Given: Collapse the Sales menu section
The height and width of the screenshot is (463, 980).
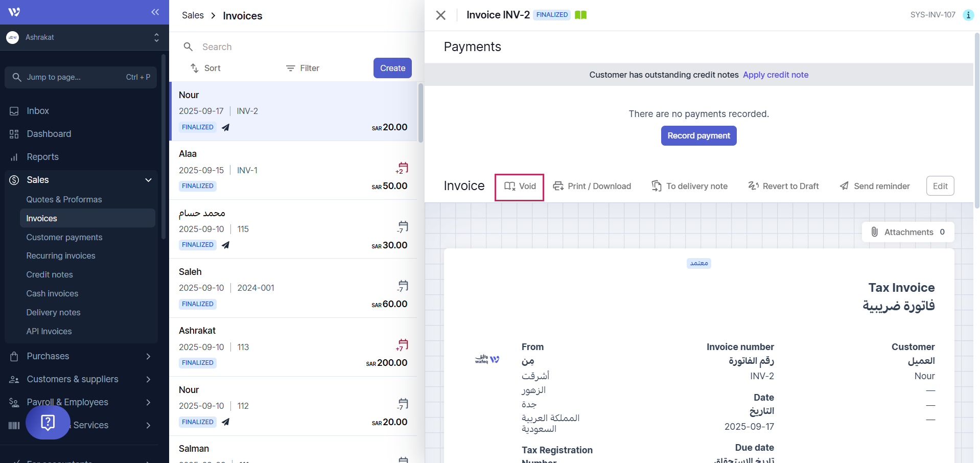Looking at the screenshot, I should click(x=148, y=180).
